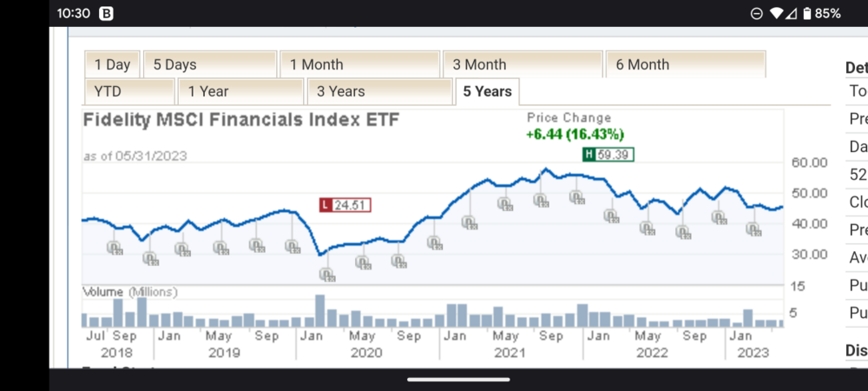Image resolution: width=868 pixels, height=391 pixels.
Task: Click the leftmost dividend marker on the chart
Action: [115, 248]
